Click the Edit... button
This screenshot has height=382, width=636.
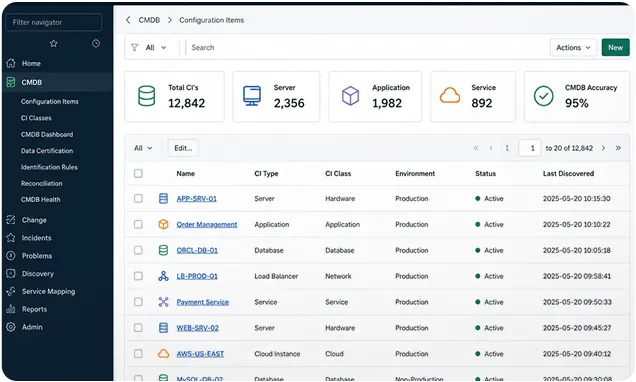183,148
